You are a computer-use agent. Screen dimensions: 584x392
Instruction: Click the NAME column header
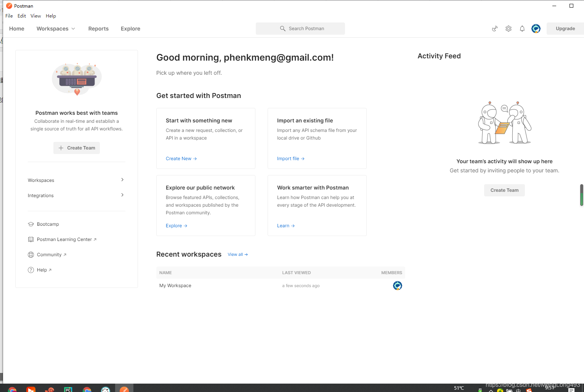(165, 273)
